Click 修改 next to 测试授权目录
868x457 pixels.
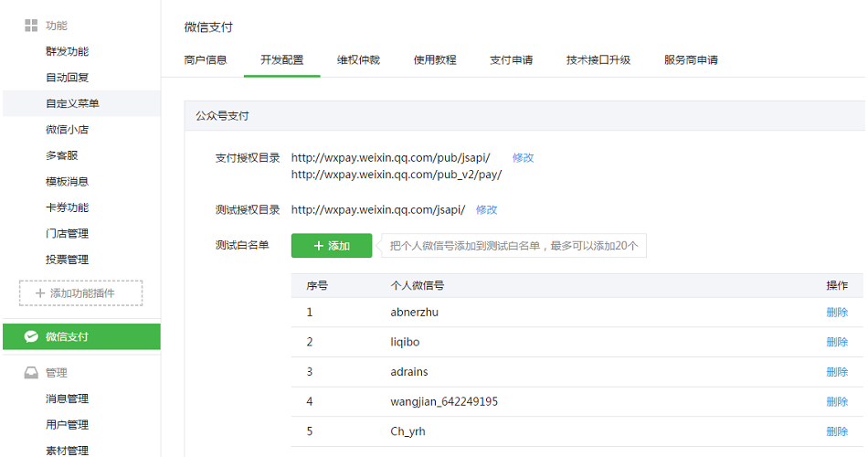487,210
